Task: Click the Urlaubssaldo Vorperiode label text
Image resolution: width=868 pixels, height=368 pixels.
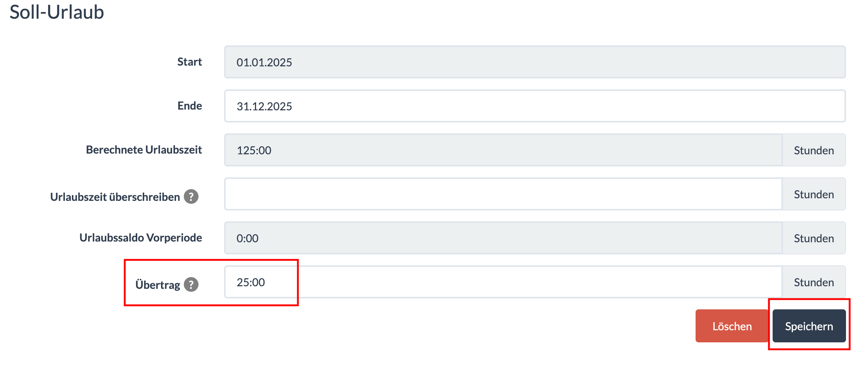Action: pos(141,238)
